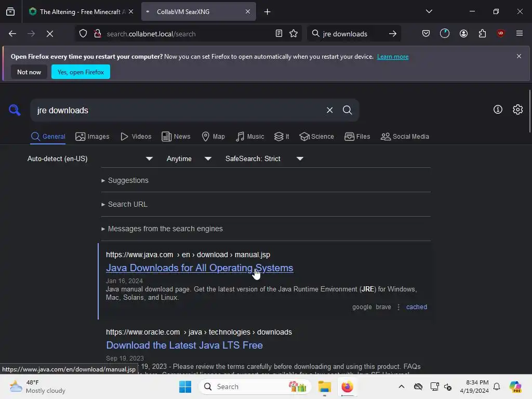Open the uBlock Origin extension icon
This screenshot has width=532, height=399.
[x=500, y=33]
